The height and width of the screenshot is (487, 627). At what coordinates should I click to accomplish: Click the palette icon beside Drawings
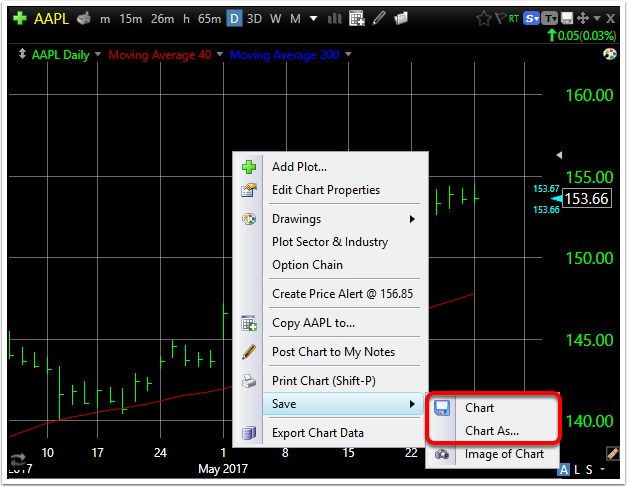pos(249,219)
